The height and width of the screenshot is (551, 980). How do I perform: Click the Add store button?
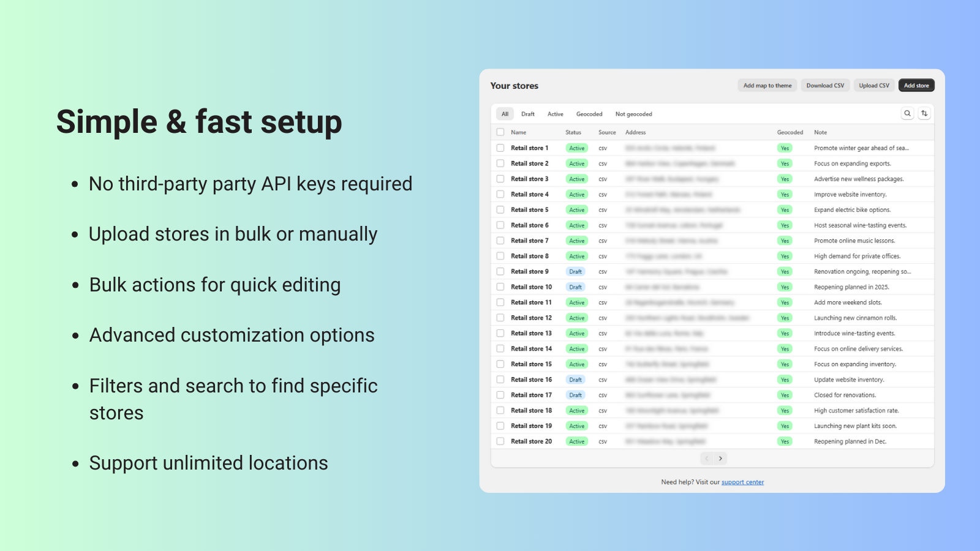click(916, 85)
